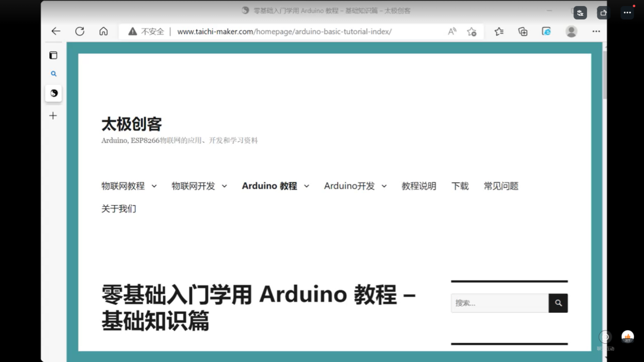The image size is (644, 362).
Task: Add a new tab with plus icon
Action: [x=53, y=116]
